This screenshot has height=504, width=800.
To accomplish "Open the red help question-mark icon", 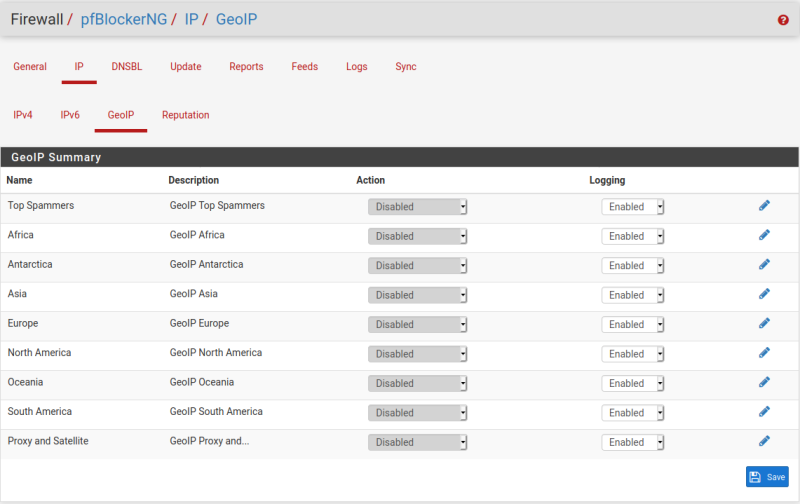I will pos(783,20).
